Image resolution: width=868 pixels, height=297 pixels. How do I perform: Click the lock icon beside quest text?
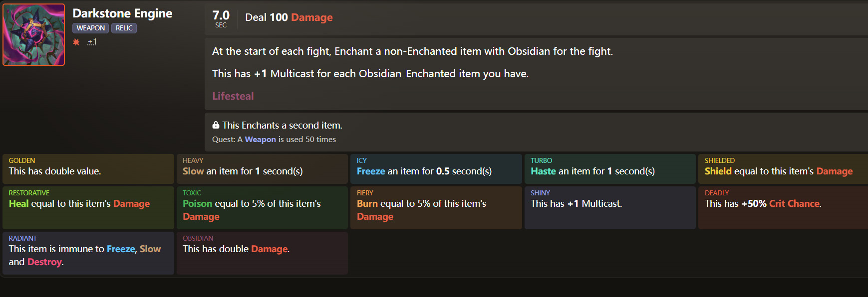[x=216, y=125]
